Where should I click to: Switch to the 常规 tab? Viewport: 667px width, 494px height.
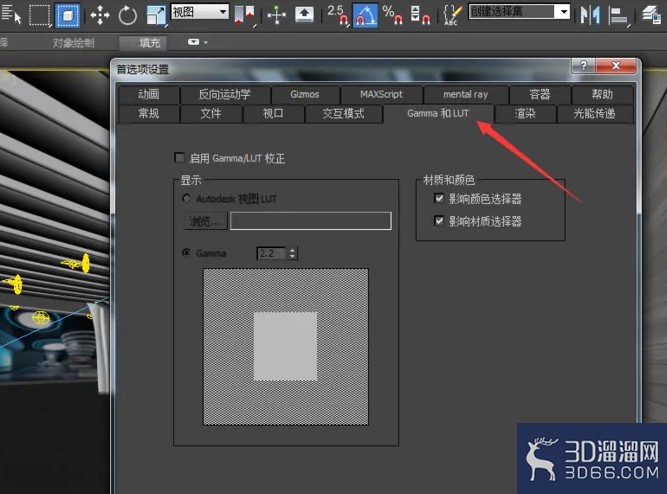[x=148, y=114]
